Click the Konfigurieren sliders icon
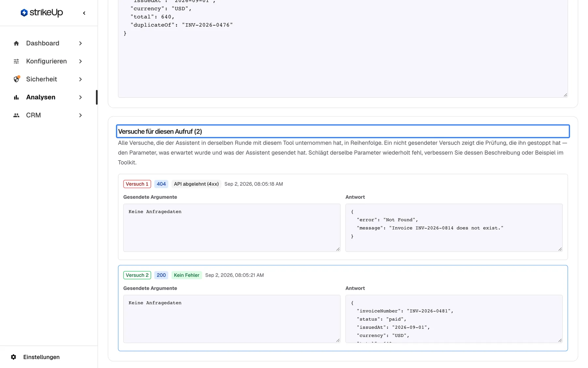The height and width of the screenshot is (368, 588). coord(16,61)
